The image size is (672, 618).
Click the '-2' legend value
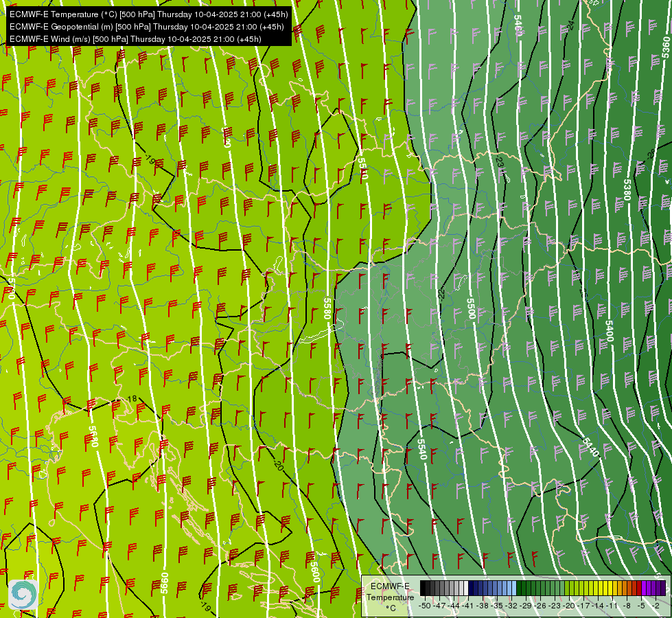click(x=656, y=606)
